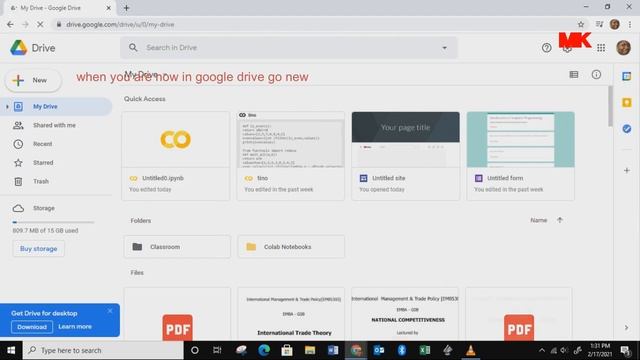
Task: Open the Chrome menu three dots
Action: point(631,24)
